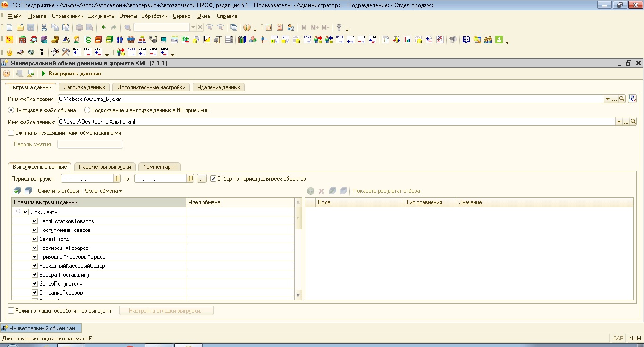Click the Info help icon
The height and width of the screenshot is (347, 644).
[246, 27]
